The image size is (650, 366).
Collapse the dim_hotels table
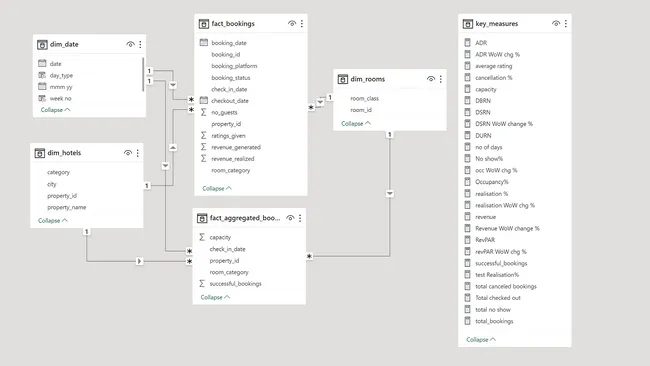click(x=53, y=221)
